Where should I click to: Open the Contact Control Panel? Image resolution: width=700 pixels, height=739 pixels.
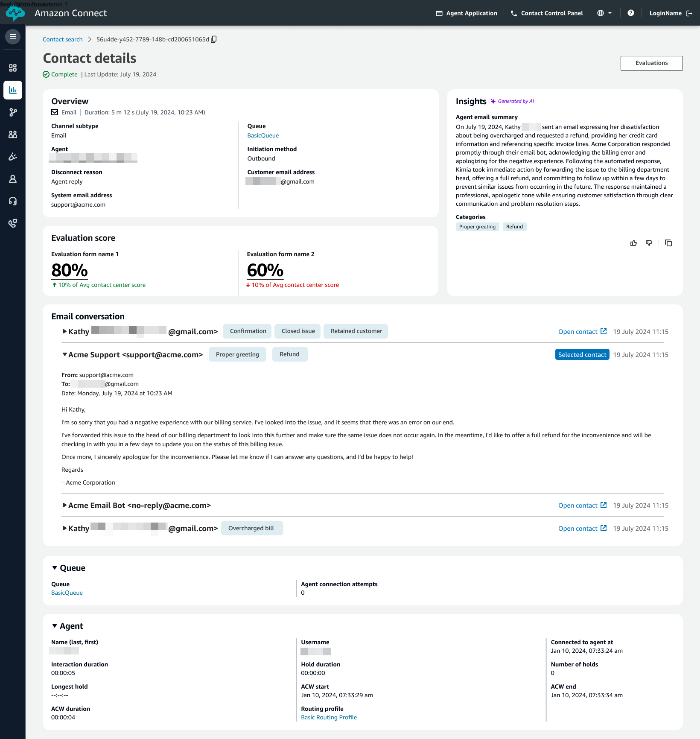coord(546,13)
